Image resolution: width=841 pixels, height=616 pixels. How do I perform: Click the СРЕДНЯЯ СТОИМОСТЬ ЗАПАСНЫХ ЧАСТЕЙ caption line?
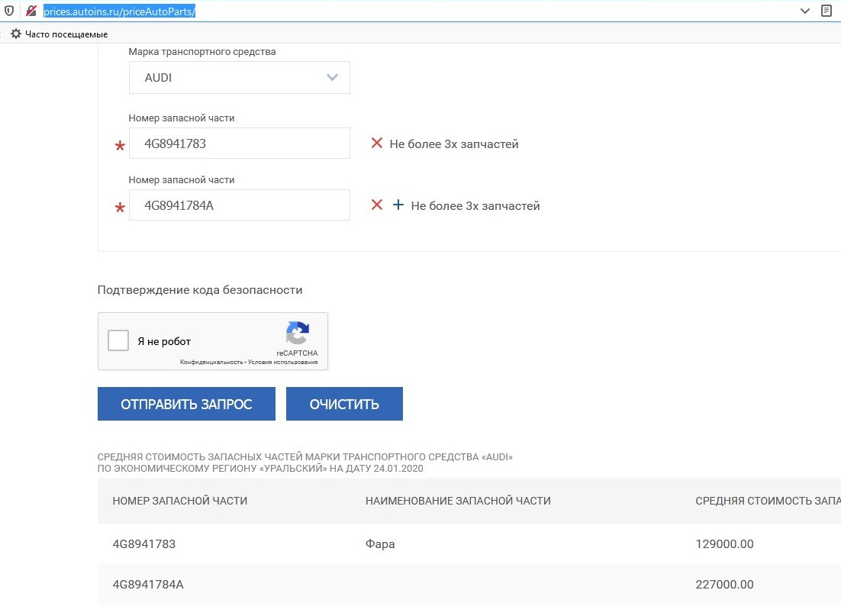pos(304,457)
